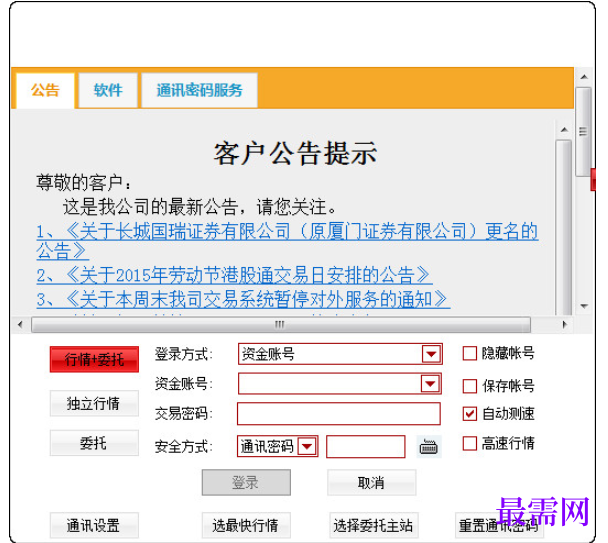Click the horizontal scrollbar left arrow

click(20, 324)
